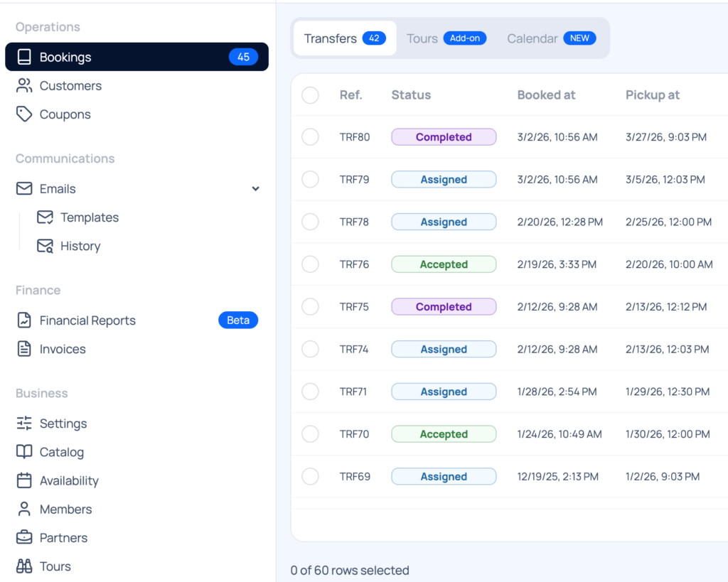
Task: Click the Financial Reports chart icon
Action: pyautogui.click(x=24, y=320)
